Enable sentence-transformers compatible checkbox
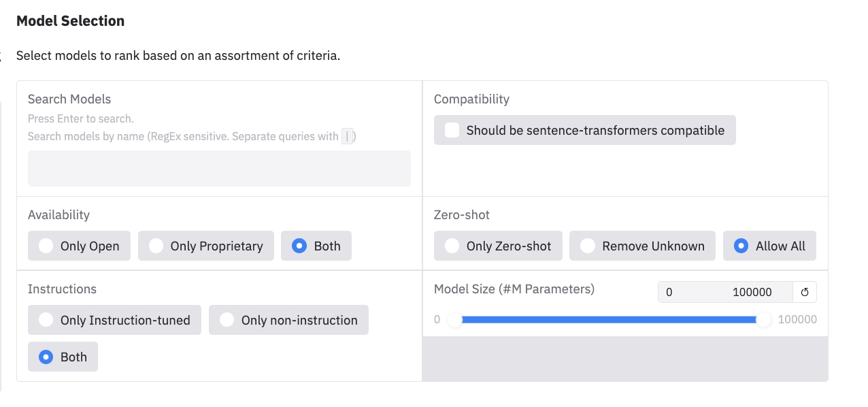Screen dimensions: 868x407 click(452, 130)
